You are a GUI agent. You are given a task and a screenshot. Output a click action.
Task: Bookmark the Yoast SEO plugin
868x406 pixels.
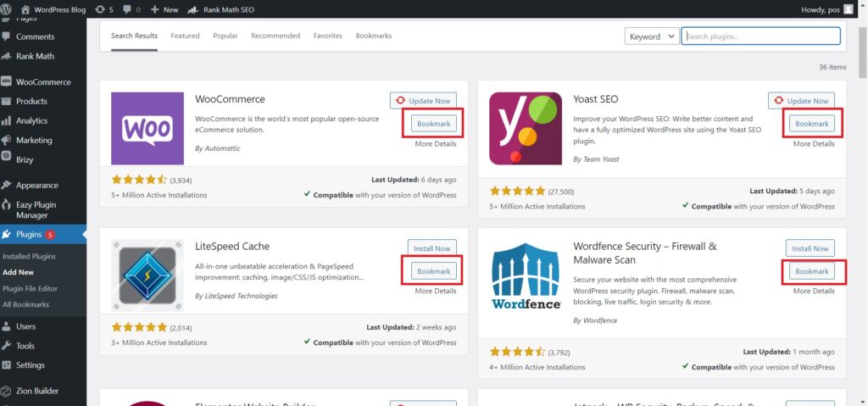coord(811,124)
